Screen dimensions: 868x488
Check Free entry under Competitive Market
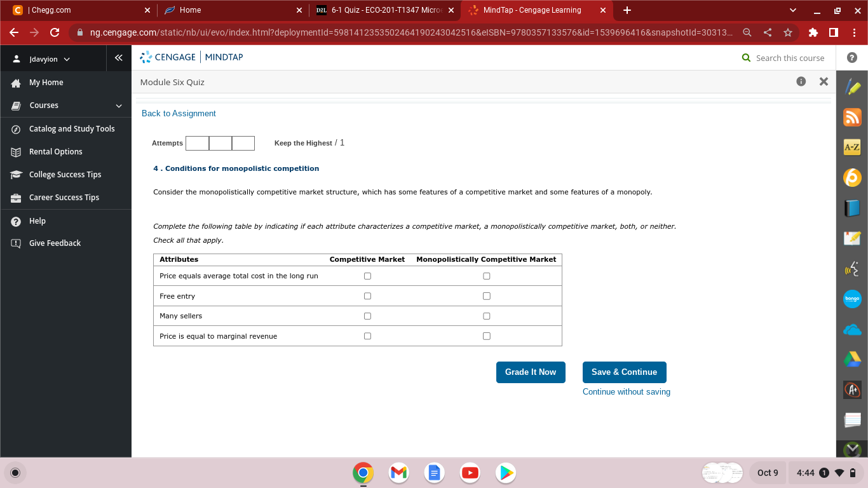tap(367, 295)
